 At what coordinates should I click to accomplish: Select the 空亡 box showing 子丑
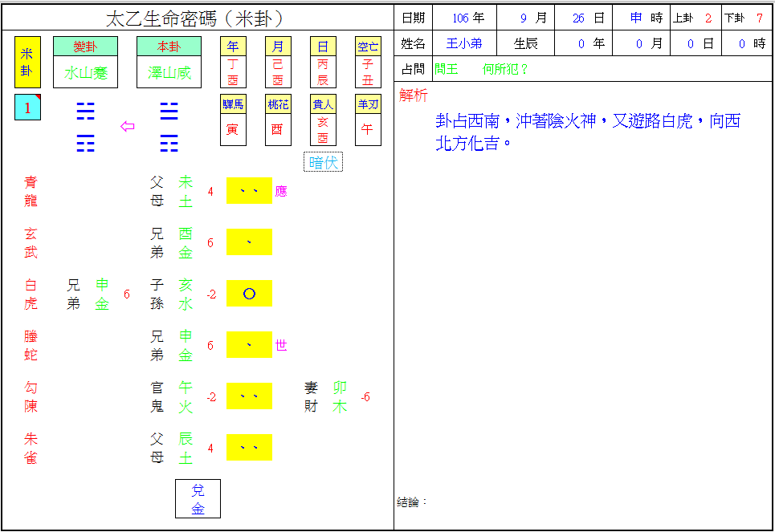point(368,63)
